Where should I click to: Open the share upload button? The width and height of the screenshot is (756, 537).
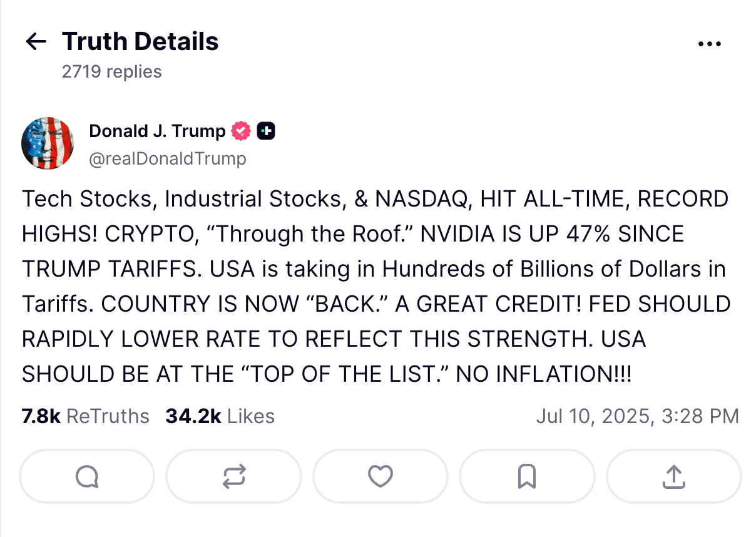pos(673,477)
